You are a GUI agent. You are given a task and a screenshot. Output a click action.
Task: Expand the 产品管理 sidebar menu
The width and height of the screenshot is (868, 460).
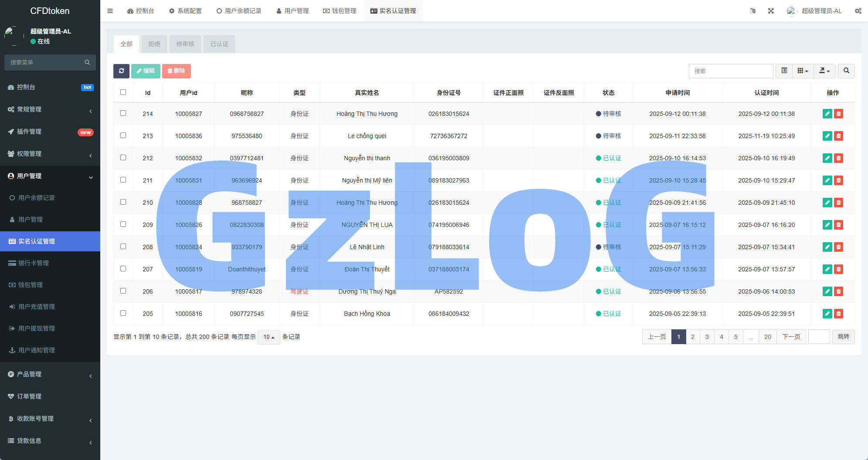(x=50, y=374)
